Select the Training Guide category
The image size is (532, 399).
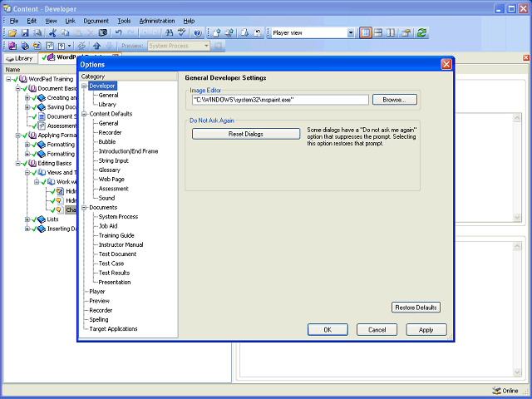(116, 235)
